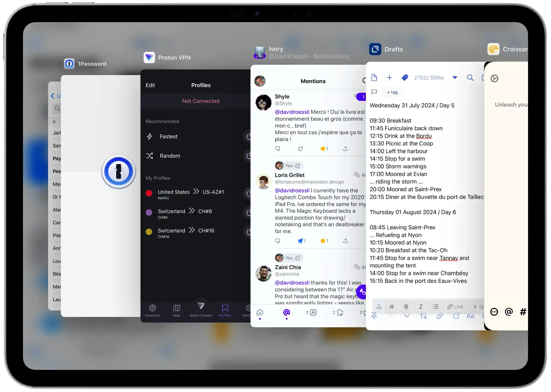This screenshot has height=392, width=551.
Task: Reply to Shyle's post in Ivory
Action: coord(278,149)
